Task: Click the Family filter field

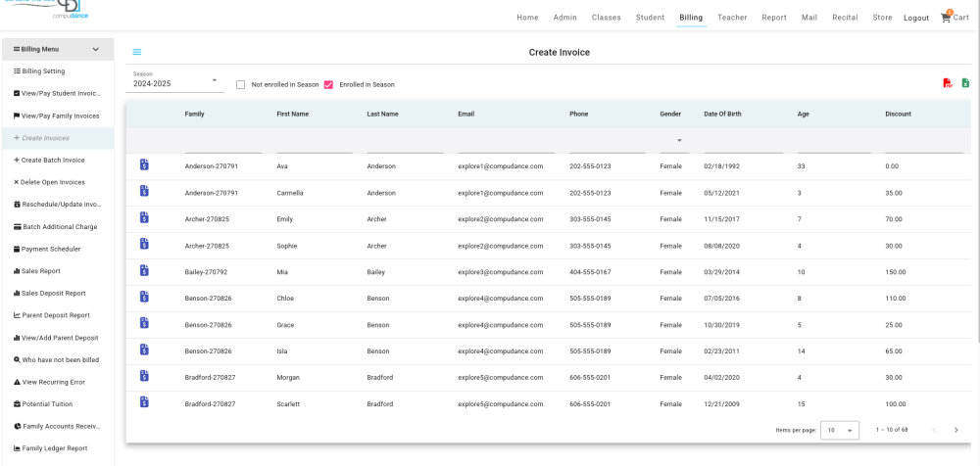Action: (x=223, y=143)
